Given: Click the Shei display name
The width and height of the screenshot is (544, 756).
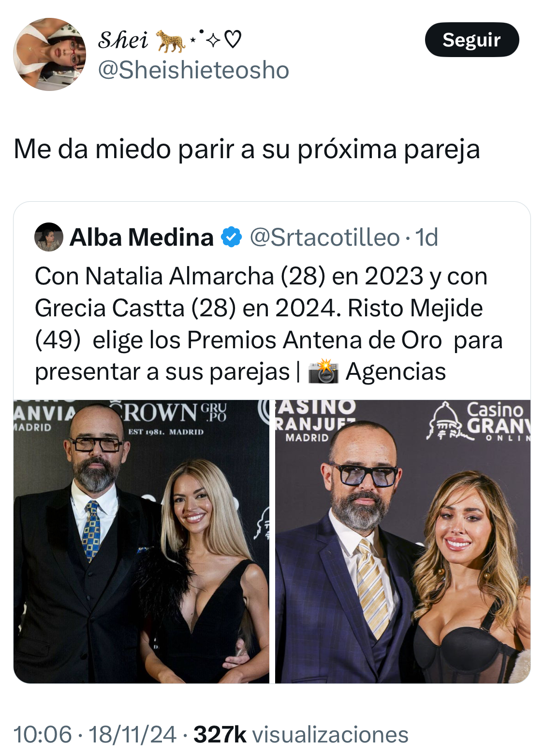Looking at the screenshot, I should tap(123, 40).
